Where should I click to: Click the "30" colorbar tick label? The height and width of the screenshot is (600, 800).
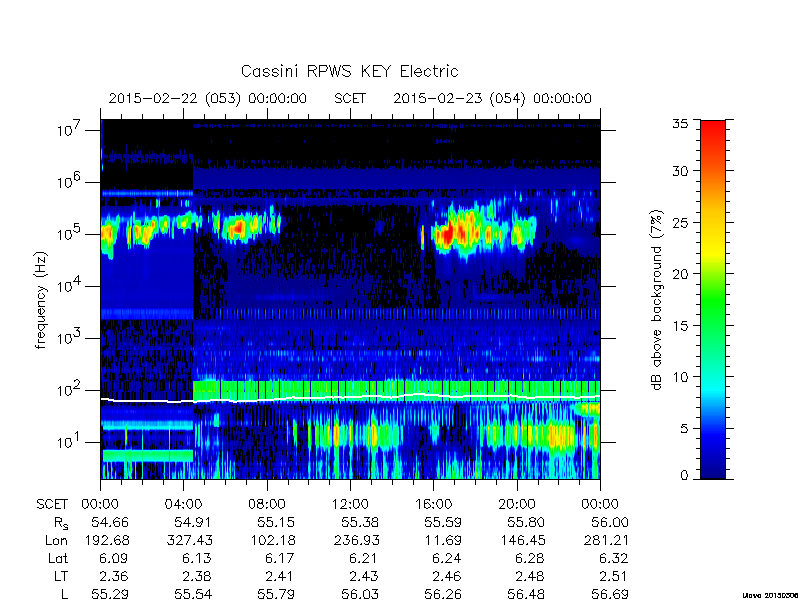coord(681,171)
